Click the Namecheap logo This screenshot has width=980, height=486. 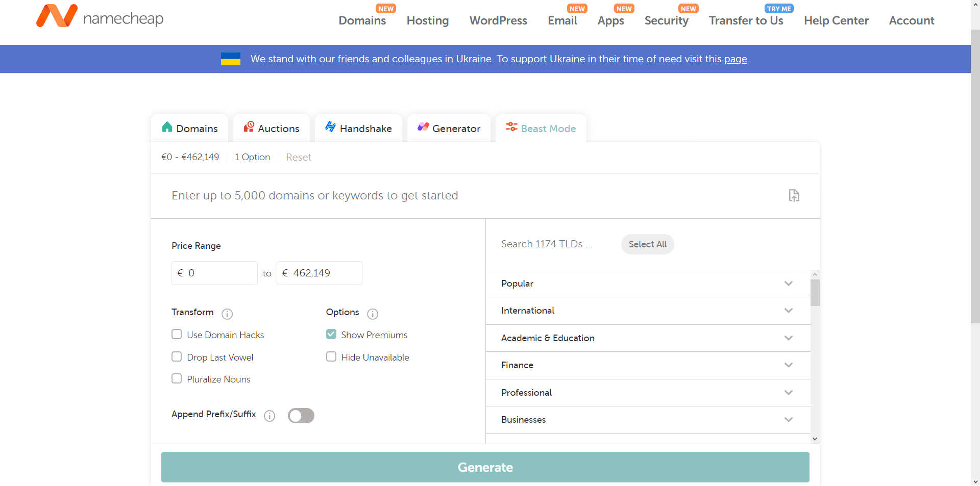click(100, 16)
